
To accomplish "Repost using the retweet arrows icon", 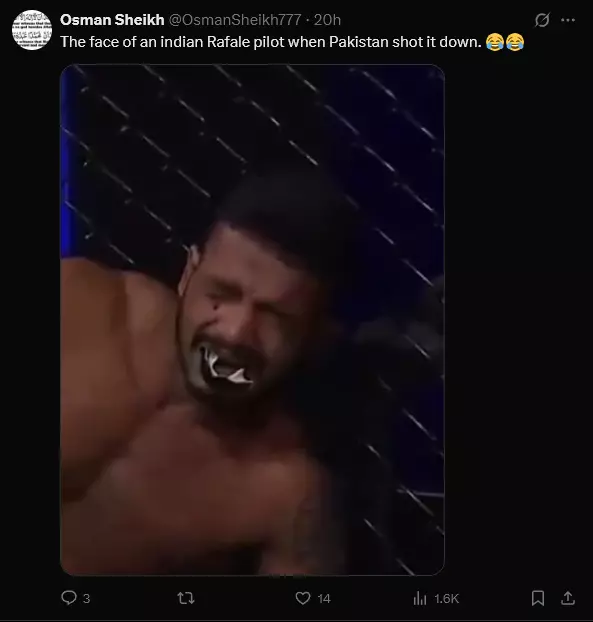I will (186, 598).
